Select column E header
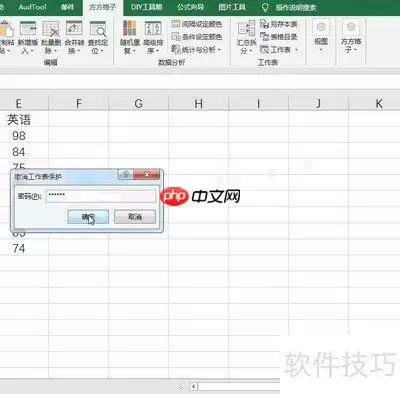The height and width of the screenshot is (394, 400). click(19, 103)
